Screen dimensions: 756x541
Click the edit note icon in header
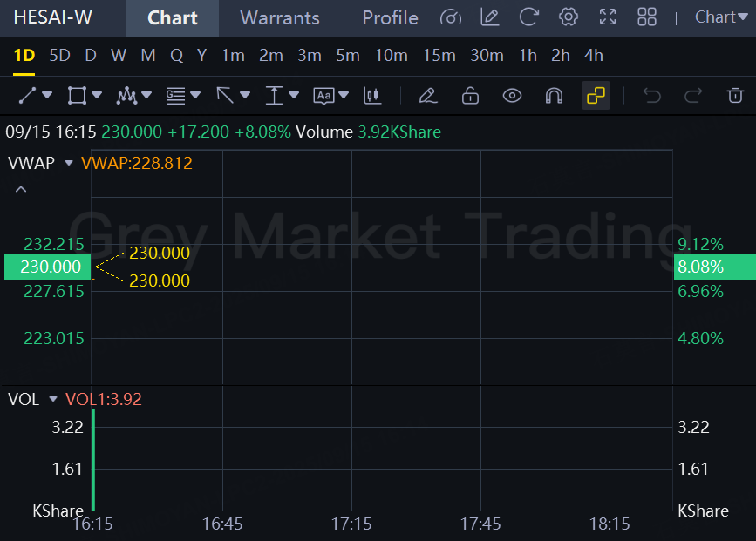click(490, 17)
